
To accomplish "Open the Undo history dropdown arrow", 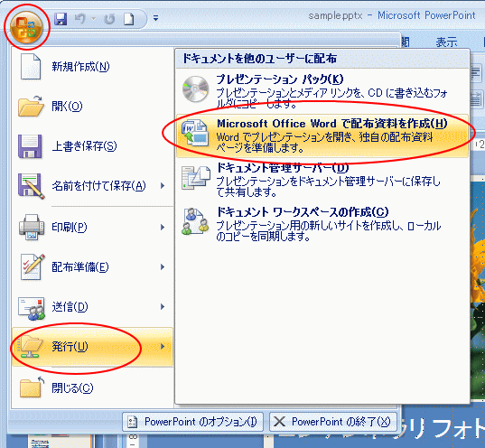I will (x=93, y=19).
